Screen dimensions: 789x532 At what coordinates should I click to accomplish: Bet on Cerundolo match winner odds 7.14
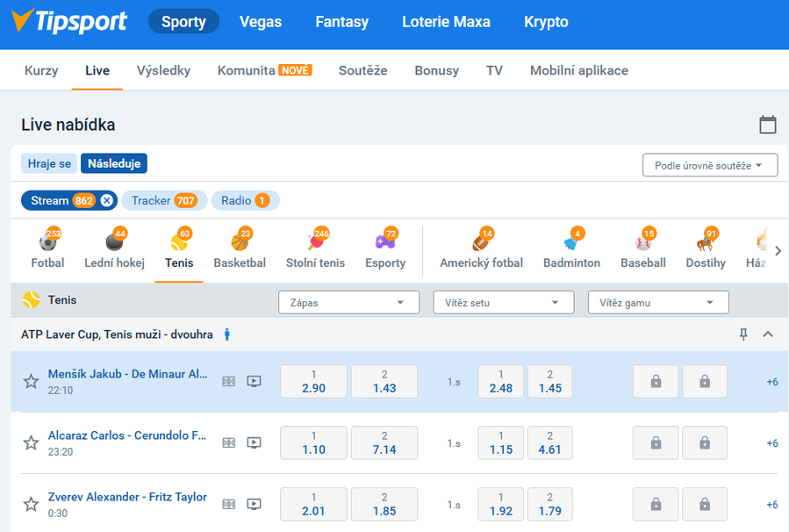(x=384, y=443)
